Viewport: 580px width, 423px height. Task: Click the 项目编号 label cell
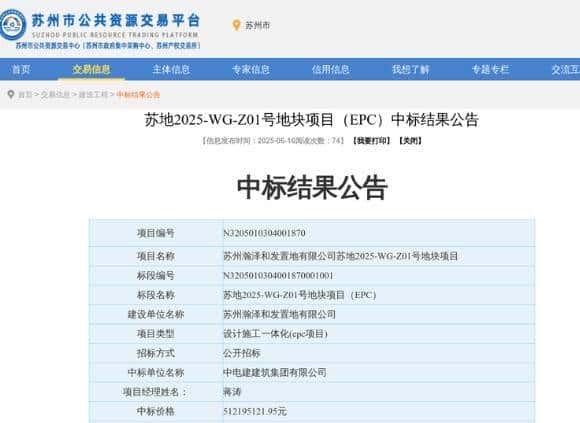[x=156, y=233]
